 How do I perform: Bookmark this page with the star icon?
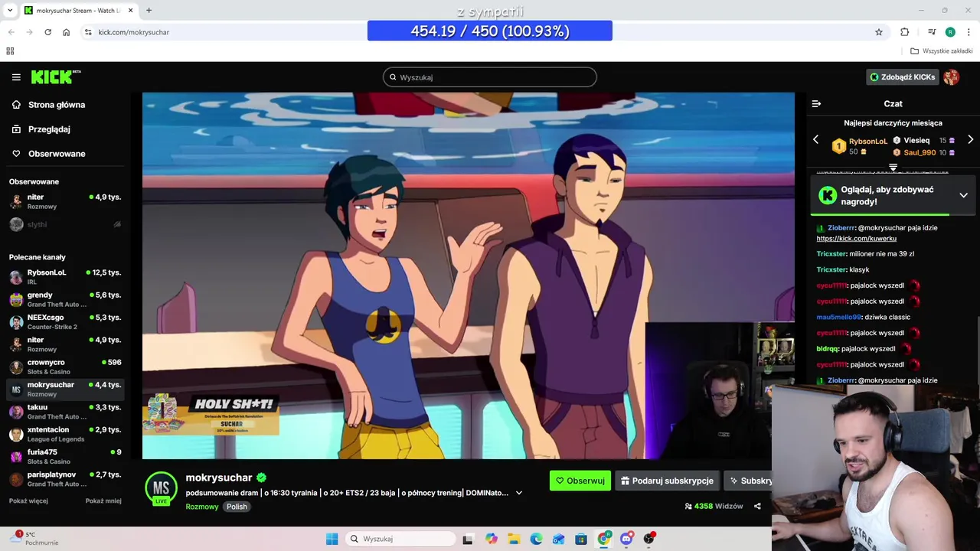pyautogui.click(x=879, y=32)
